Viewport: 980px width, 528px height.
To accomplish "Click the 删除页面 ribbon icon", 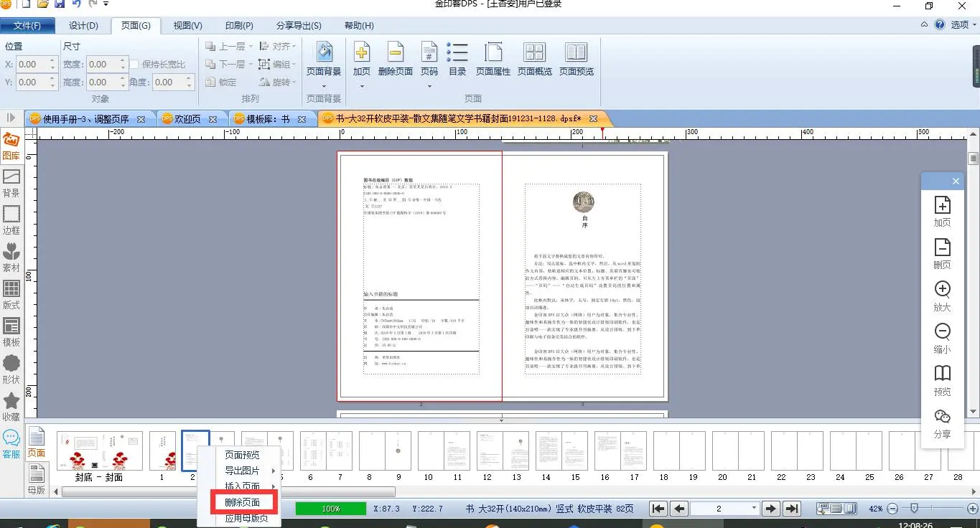I will pos(395,59).
